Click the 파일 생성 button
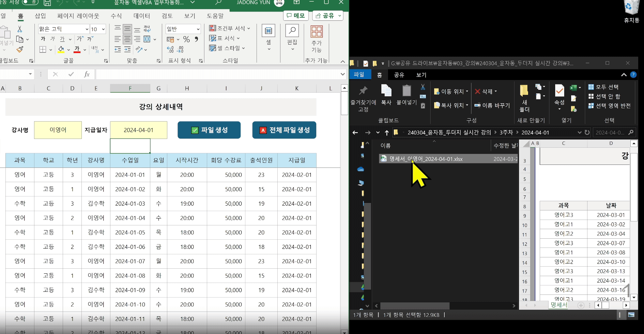 (x=209, y=130)
